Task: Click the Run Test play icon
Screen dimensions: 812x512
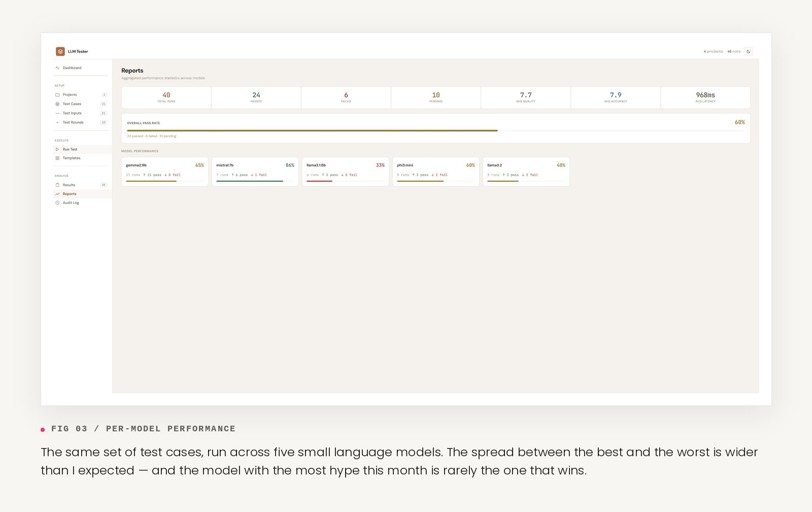Action: point(57,149)
